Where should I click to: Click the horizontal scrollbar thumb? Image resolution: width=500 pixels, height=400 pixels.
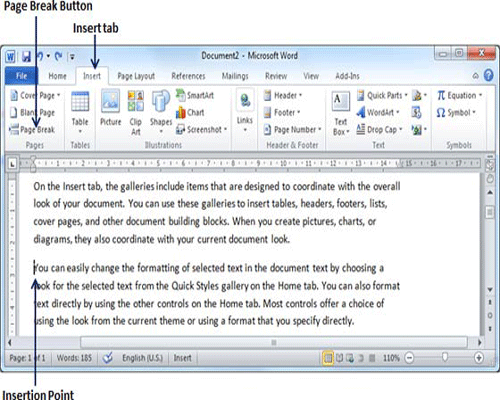pos(274,342)
